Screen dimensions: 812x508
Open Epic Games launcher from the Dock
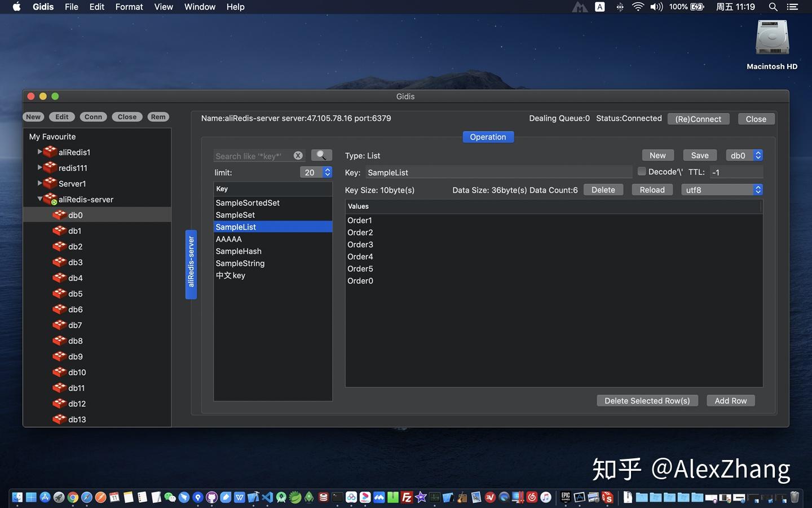click(566, 497)
